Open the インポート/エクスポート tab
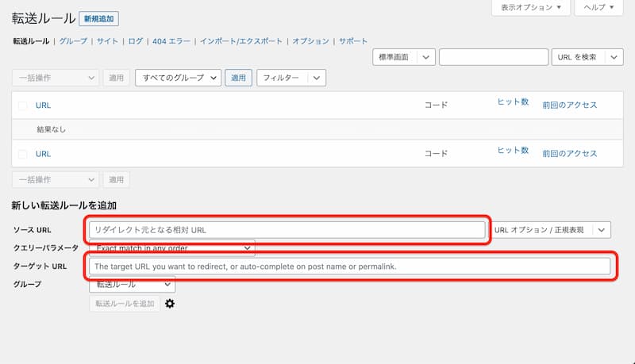 [241, 41]
